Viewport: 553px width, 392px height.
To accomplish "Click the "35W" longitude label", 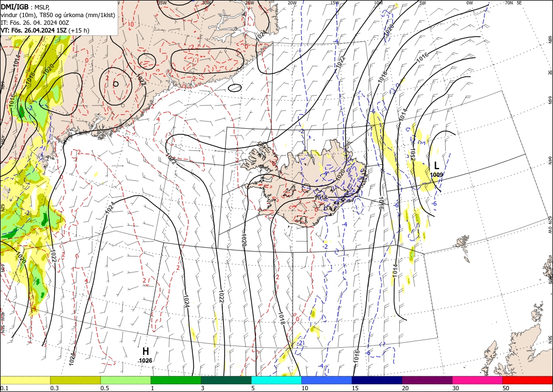I will tap(162, 3).
